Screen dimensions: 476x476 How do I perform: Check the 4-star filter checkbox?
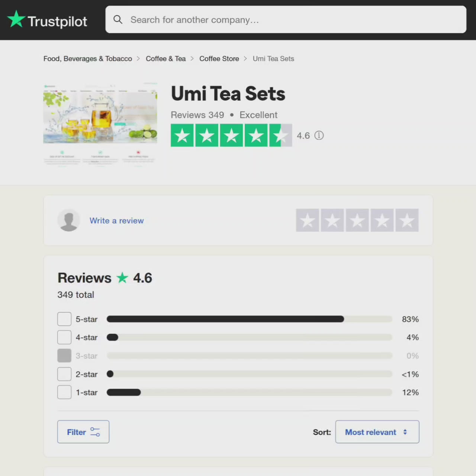pos(64,337)
